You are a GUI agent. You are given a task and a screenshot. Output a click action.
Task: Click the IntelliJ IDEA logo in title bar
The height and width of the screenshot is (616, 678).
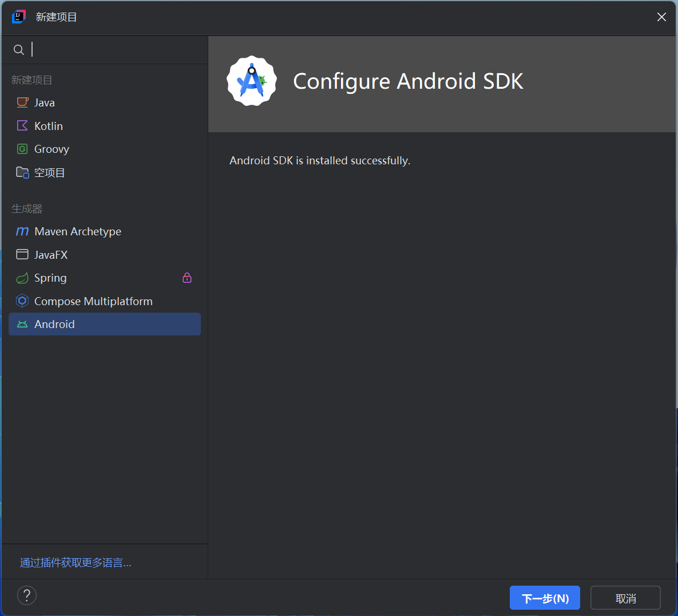coord(18,17)
